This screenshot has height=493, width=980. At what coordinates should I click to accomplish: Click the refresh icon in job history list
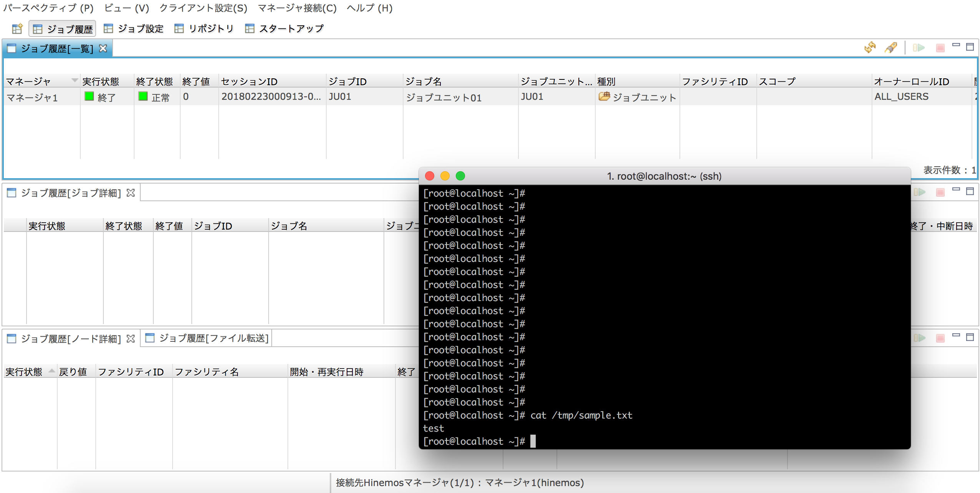point(870,48)
